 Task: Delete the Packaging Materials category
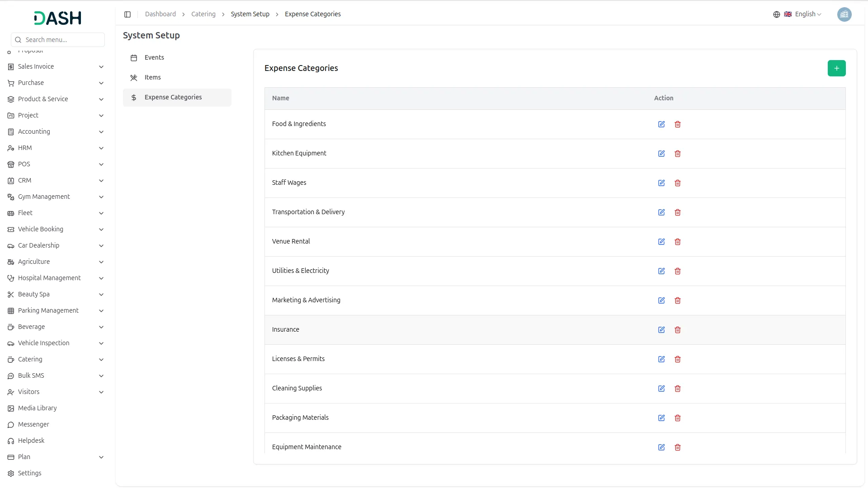click(678, 418)
